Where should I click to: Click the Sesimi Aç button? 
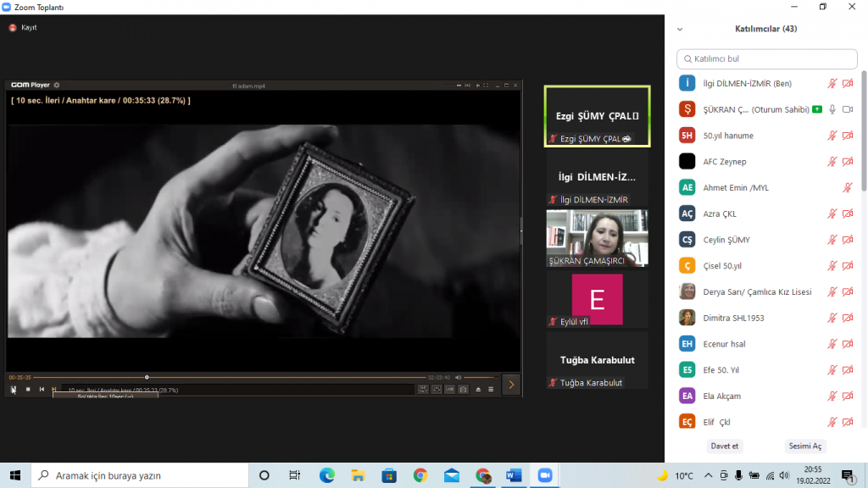pos(804,446)
